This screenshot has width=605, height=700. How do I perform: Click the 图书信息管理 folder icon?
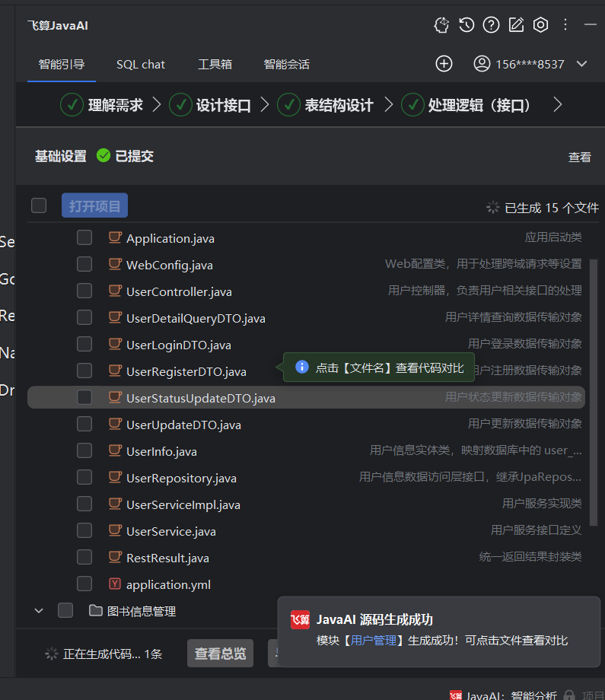[x=96, y=610]
